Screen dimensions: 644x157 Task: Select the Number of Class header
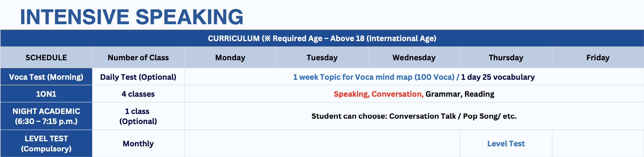[138, 57]
